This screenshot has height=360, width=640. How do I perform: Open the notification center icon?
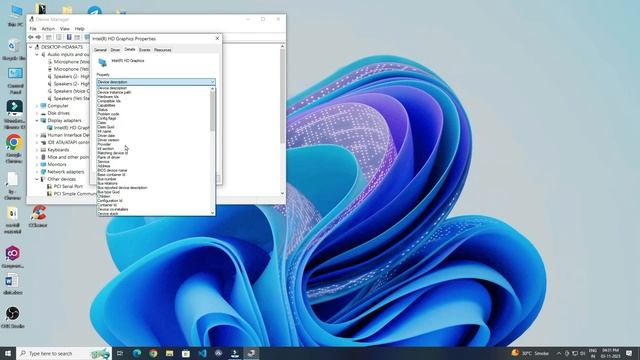point(629,353)
